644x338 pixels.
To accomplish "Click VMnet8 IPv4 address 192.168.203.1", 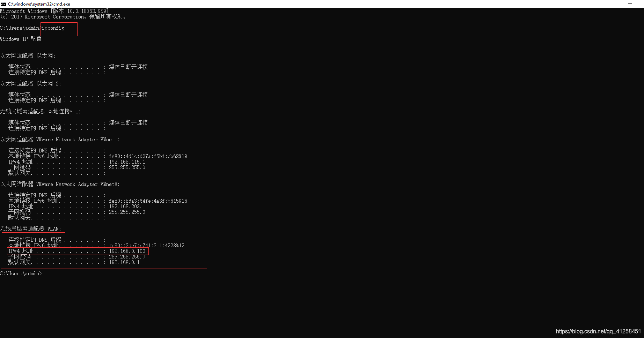I will pos(127,206).
